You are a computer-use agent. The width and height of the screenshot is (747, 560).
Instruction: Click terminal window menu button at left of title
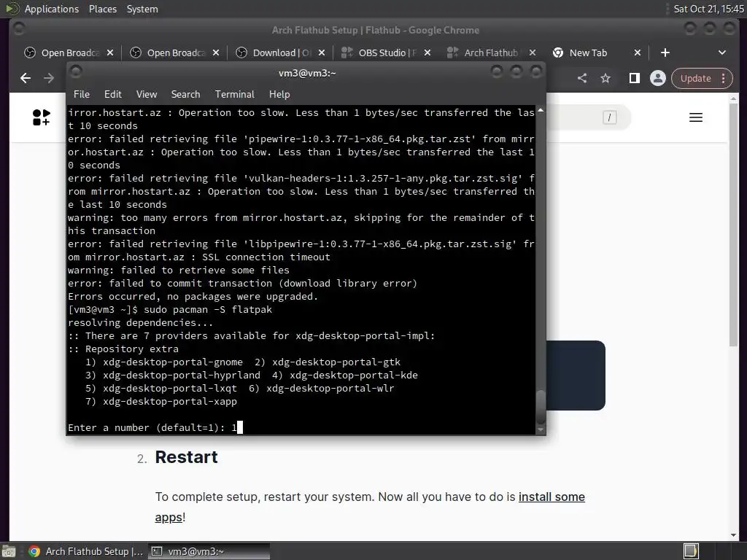pos(76,72)
